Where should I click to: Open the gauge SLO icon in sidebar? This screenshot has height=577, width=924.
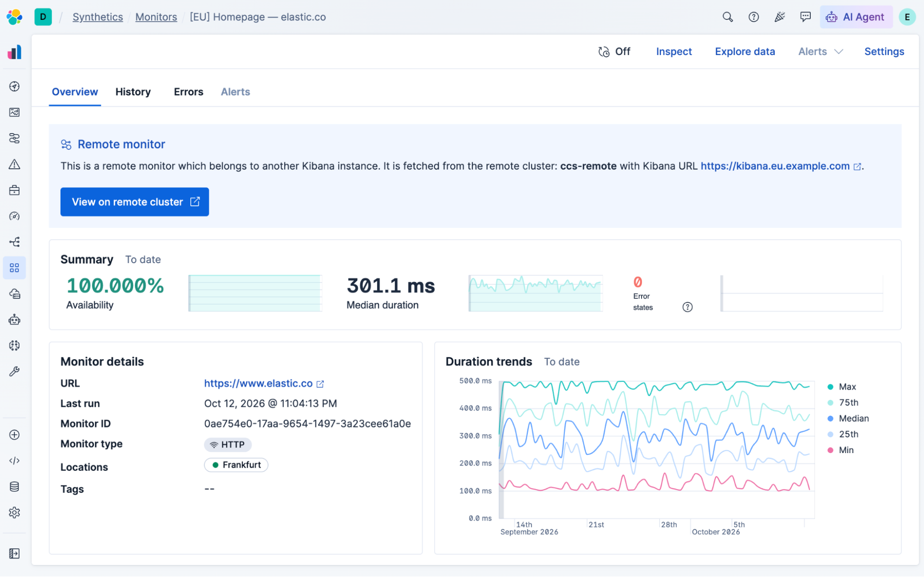14,216
